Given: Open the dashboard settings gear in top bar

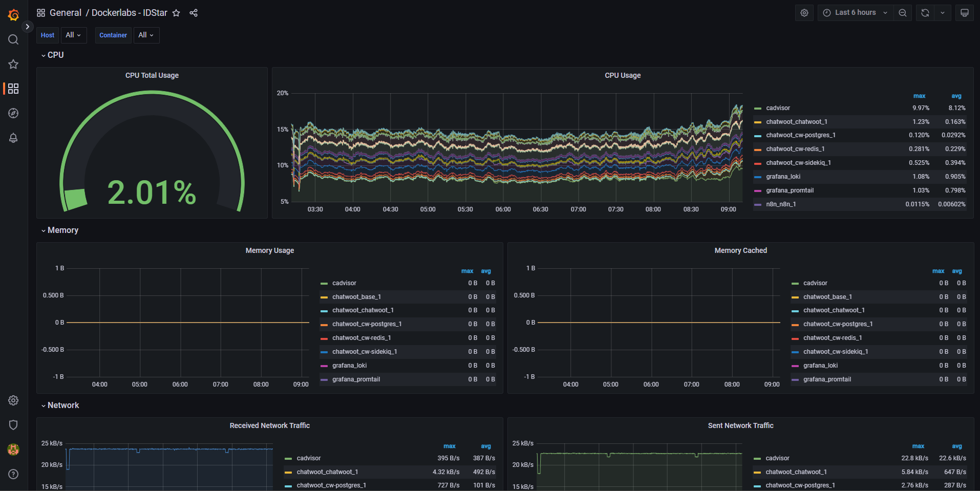Looking at the screenshot, I should pyautogui.click(x=804, y=13).
